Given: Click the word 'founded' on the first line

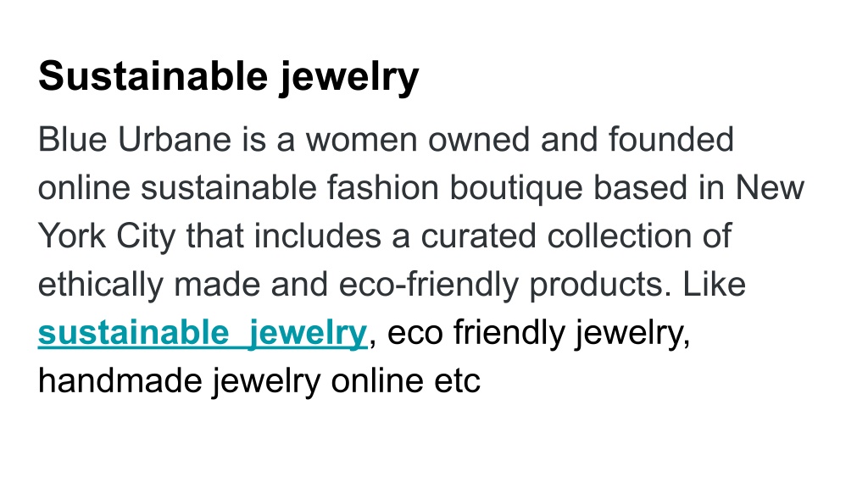Looking at the screenshot, I should (671, 140).
